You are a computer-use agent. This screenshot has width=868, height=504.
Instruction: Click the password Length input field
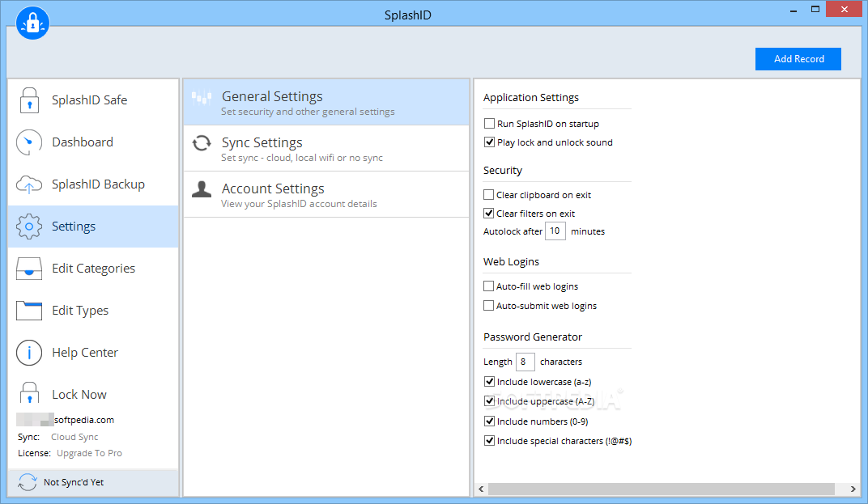click(525, 362)
